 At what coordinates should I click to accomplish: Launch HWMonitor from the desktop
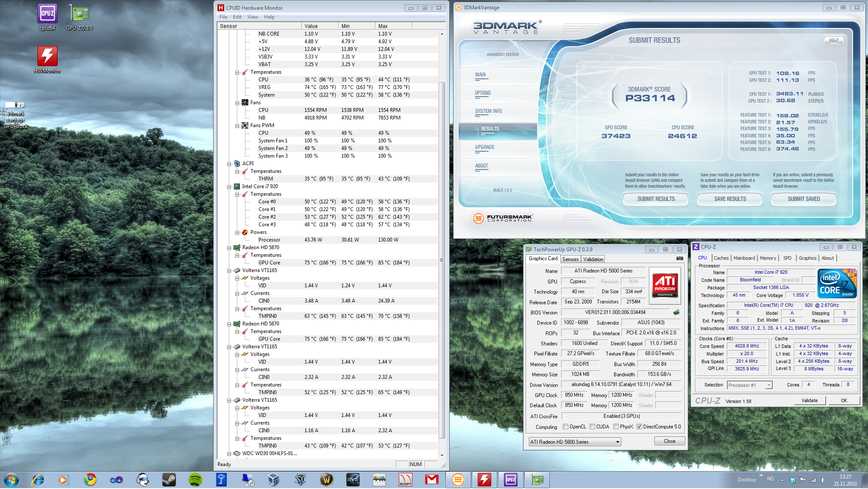click(47, 59)
